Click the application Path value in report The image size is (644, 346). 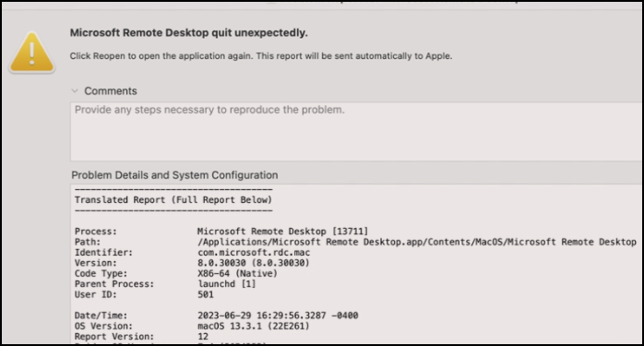click(417, 242)
